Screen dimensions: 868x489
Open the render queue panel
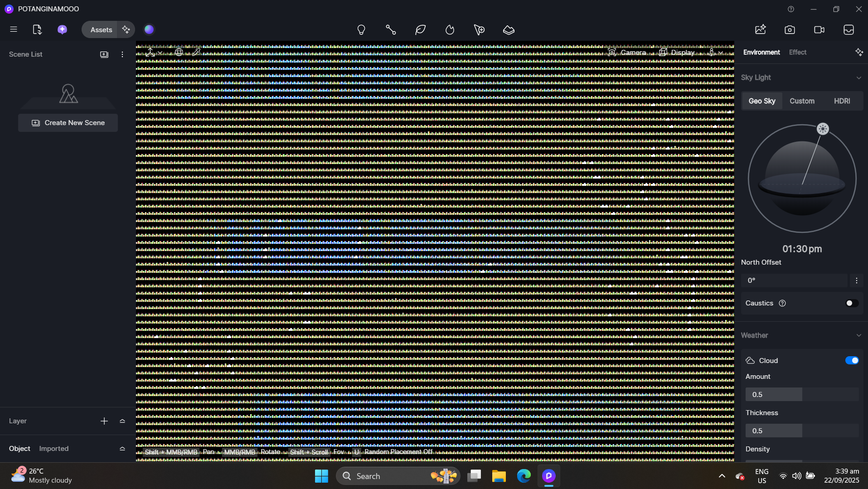848,29
